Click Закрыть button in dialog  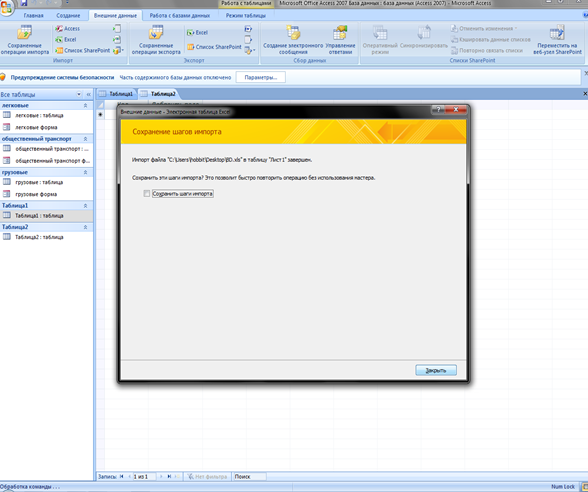(436, 370)
